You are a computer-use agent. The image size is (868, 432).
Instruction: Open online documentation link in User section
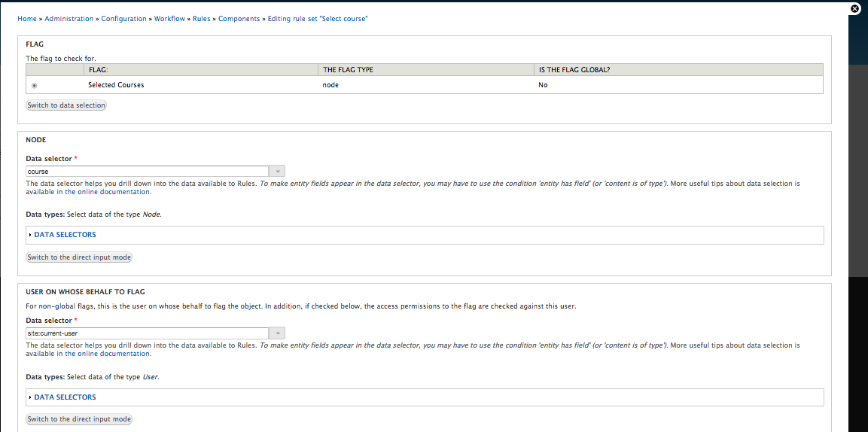(108, 354)
